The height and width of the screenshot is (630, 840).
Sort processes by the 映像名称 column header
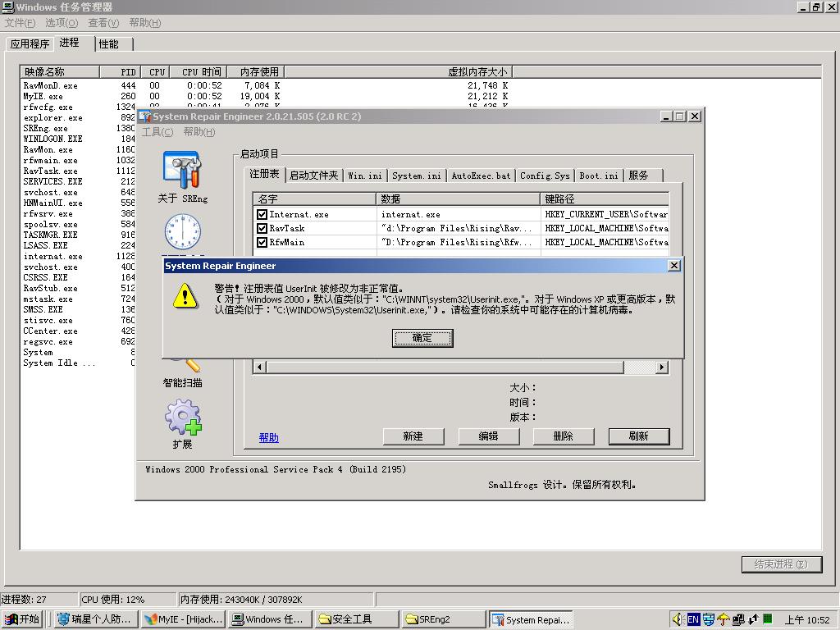(59, 71)
